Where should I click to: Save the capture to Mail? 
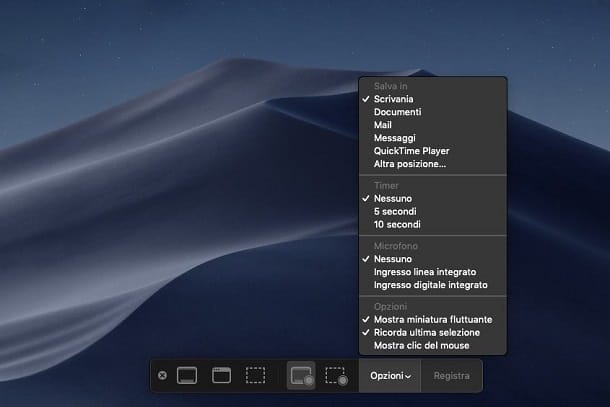pyautogui.click(x=433, y=125)
